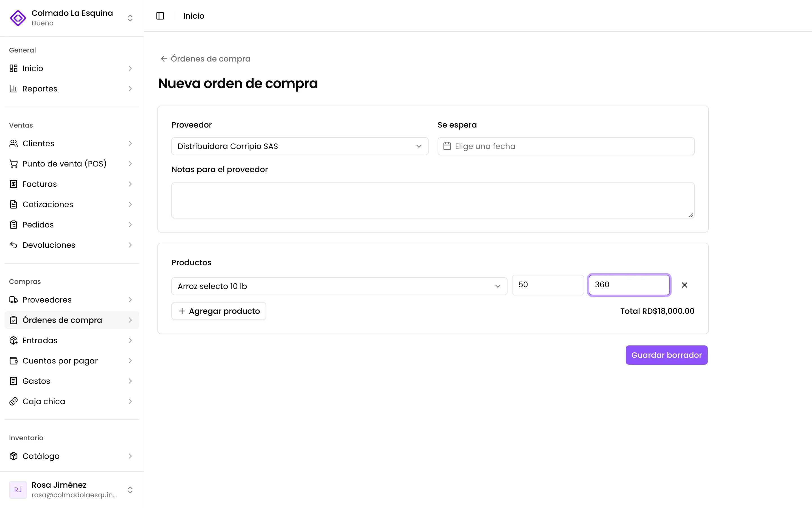
Task: Click the Total RD$18,000.00 text
Action: (x=657, y=311)
